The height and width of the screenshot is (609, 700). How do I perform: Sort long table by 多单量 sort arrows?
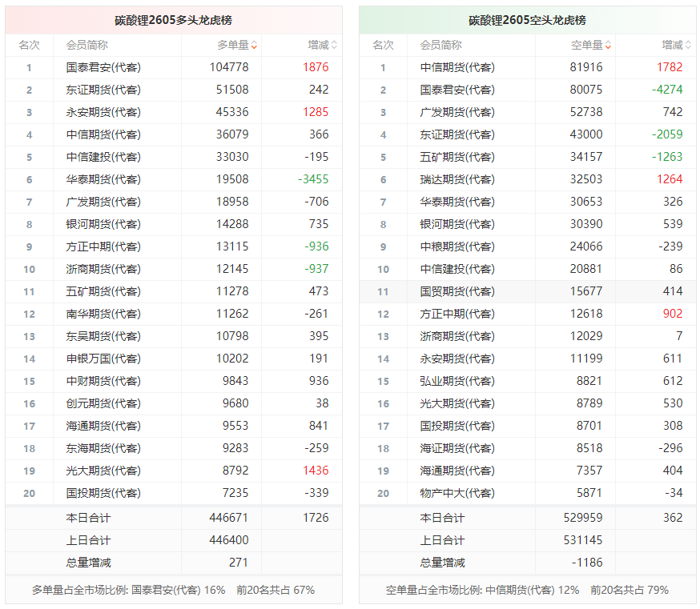254,45
